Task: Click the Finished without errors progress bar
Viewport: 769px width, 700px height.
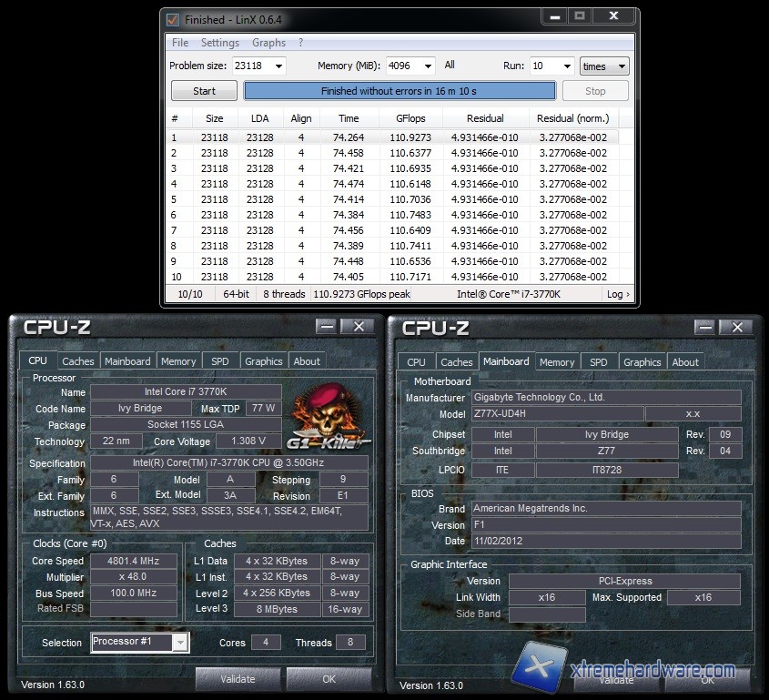Action: (x=400, y=91)
